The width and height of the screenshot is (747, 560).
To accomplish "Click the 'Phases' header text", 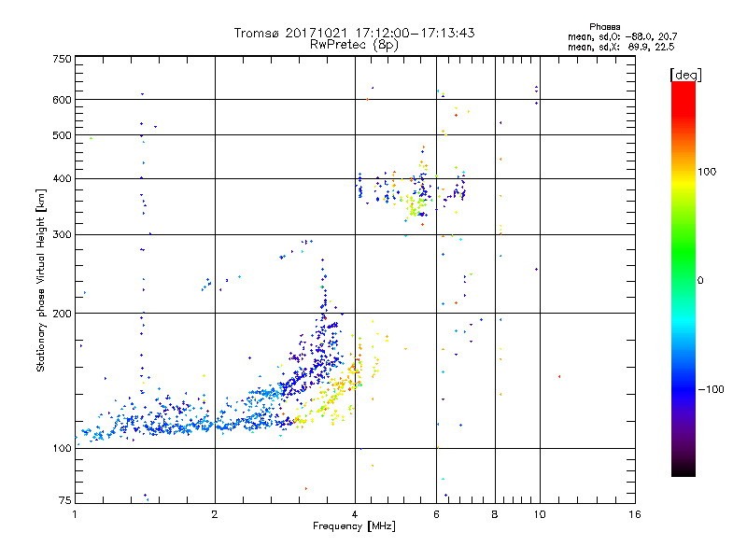I will click(x=604, y=27).
